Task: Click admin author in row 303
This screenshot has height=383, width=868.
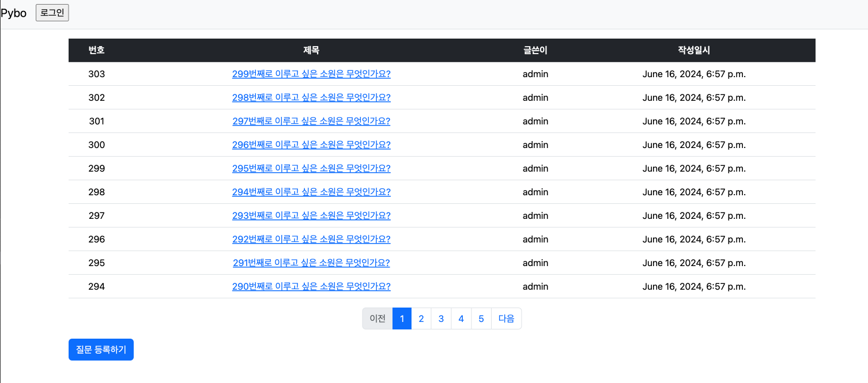Action: [x=535, y=74]
